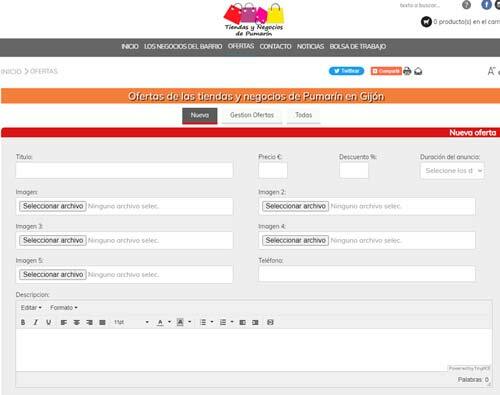Image resolution: width=500 pixels, height=395 pixels.
Task: Switch to the Gestion Ofertas tab
Action: coord(252,115)
